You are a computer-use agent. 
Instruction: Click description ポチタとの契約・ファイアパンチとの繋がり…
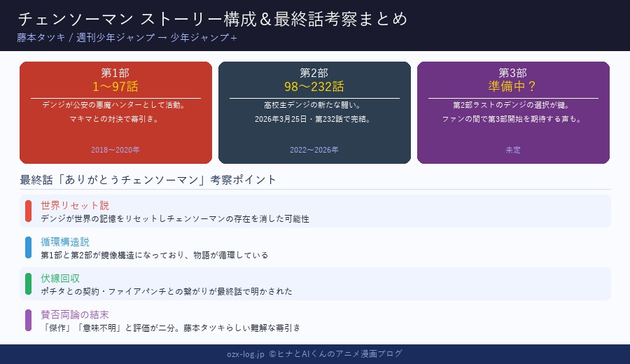167,291
